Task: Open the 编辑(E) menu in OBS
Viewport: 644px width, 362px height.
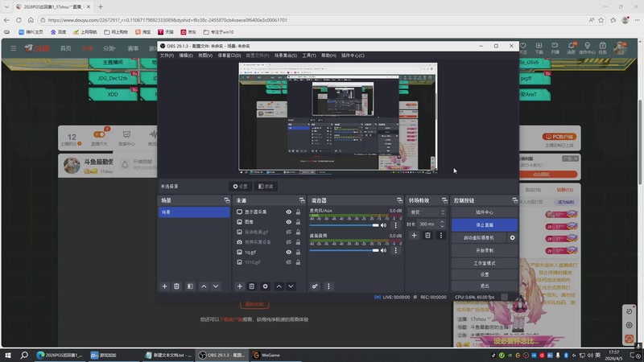Action: click(x=186, y=56)
